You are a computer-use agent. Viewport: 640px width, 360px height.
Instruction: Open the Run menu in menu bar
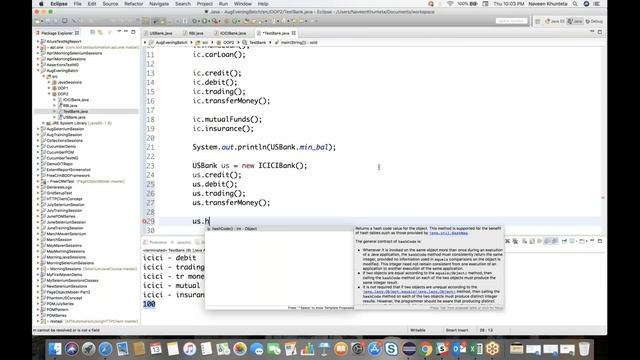point(223,4)
